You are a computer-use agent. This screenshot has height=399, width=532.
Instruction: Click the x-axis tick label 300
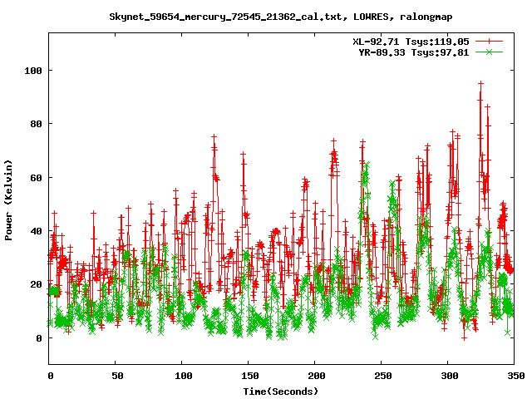coord(450,376)
